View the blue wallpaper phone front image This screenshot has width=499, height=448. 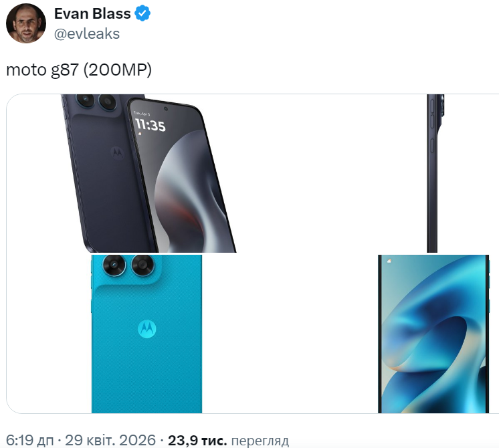(x=433, y=334)
